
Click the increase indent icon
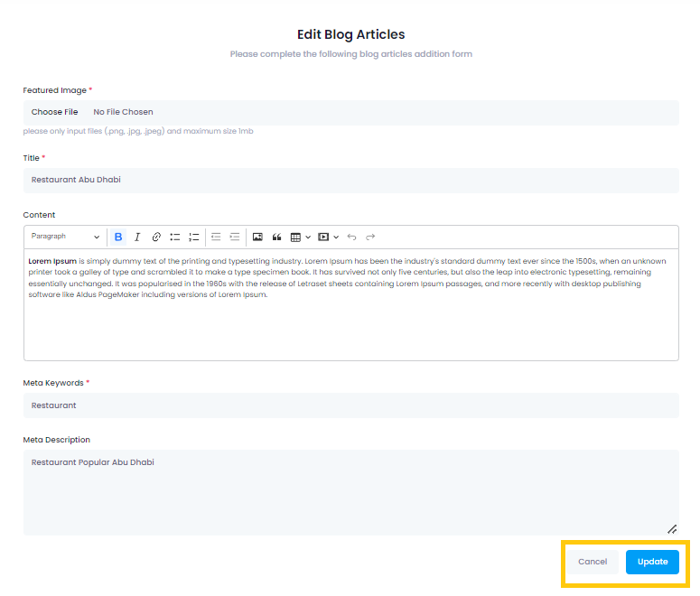point(235,237)
